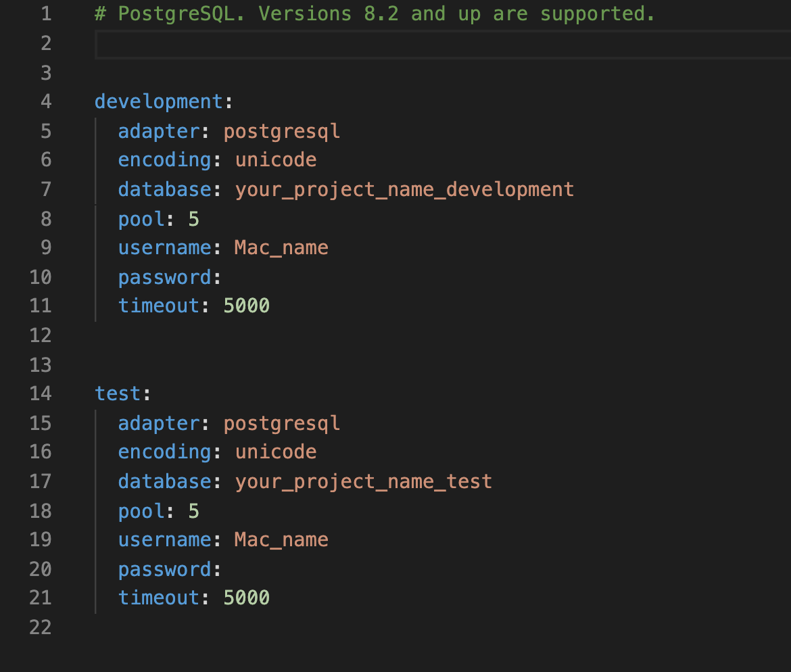Click 'unicode' value on line 16

point(276,452)
